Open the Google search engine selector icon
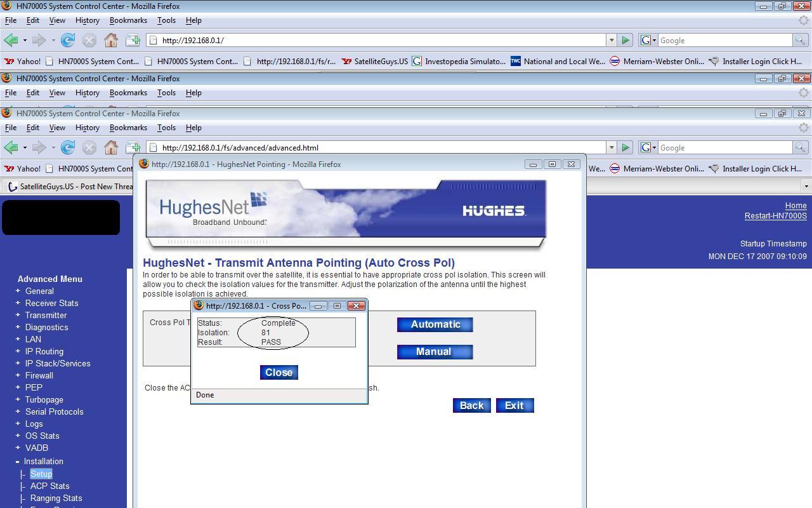 (x=648, y=40)
